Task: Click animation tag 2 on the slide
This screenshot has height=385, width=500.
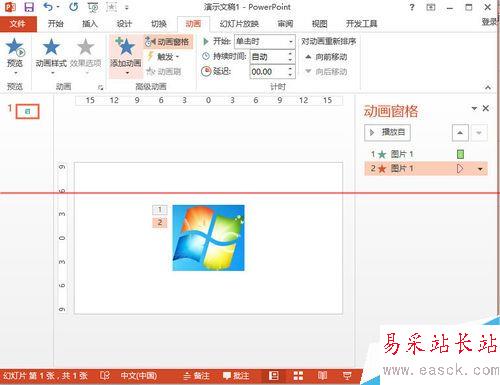Action: (x=160, y=223)
